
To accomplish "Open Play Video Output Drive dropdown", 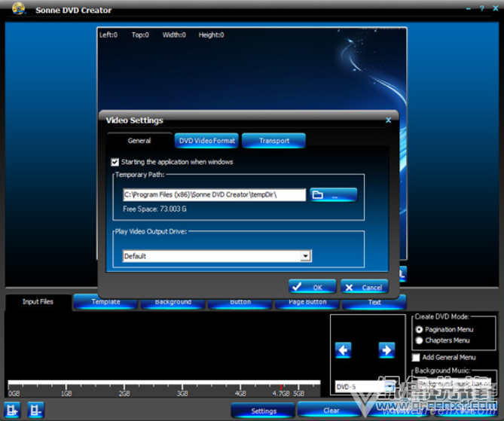I will (x=305, y=256).
